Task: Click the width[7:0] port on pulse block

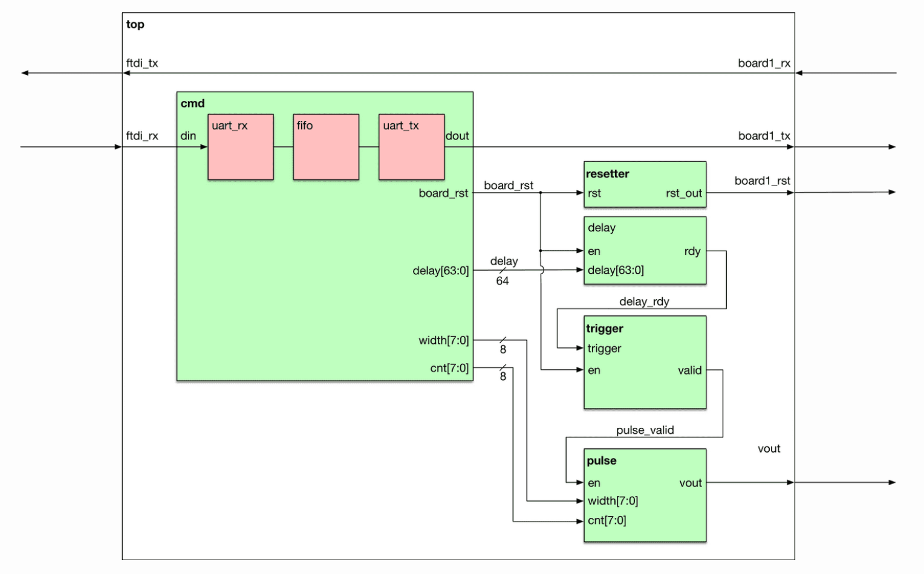Action: (613, 501)
